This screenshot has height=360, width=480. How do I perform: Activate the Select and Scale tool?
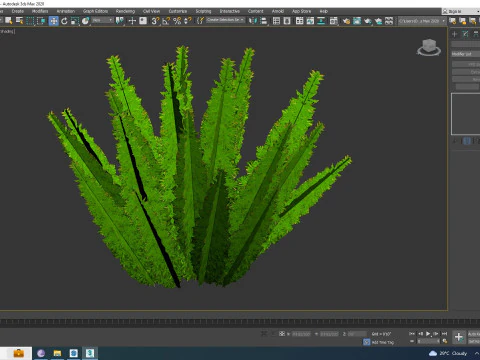[x=75, y=21]
